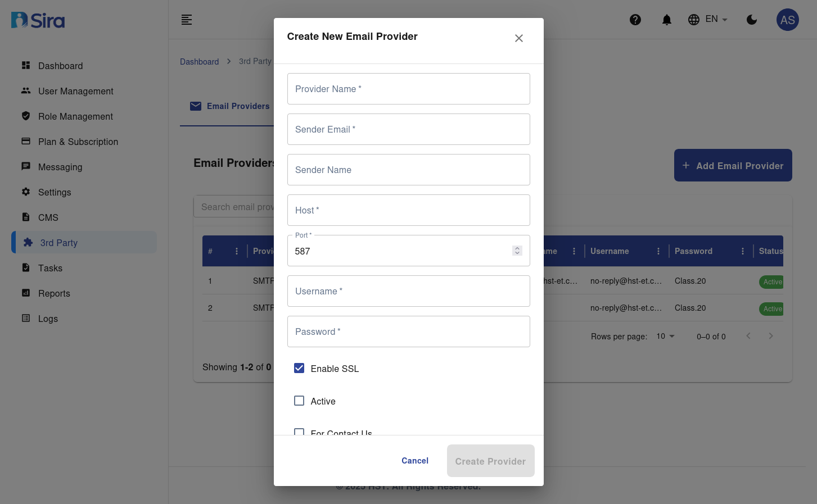
Task: Check the For Contact Us option
Action: tap(299, 433)
